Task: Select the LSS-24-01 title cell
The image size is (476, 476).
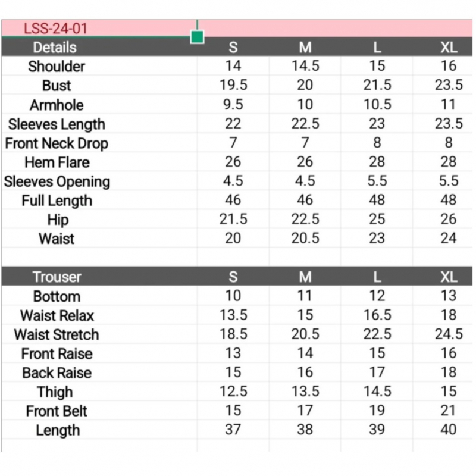Action: coord(57,28)
